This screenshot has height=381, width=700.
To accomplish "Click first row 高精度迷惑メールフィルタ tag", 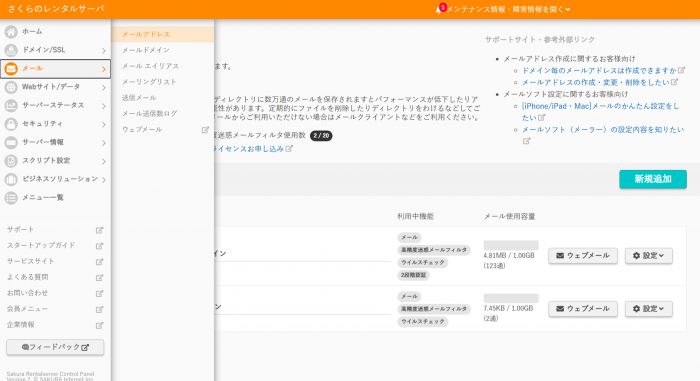I will [433, 250].
